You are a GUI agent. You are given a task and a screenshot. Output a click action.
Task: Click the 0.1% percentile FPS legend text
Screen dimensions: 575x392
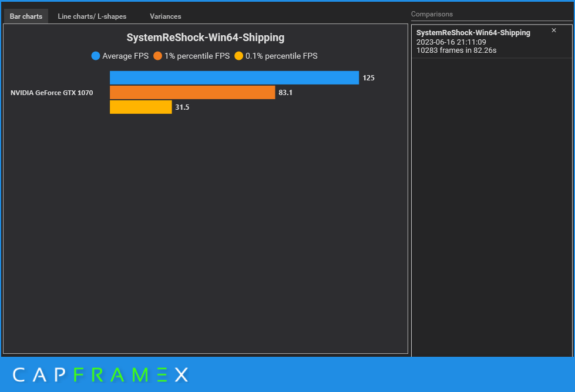pyautogui.click(x=281, y=56)
